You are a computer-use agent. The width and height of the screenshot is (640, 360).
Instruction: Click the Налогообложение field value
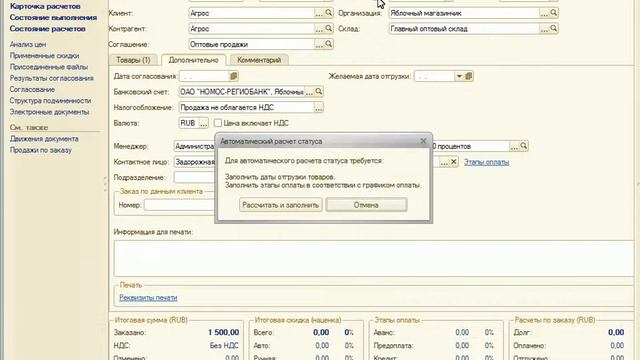(246, 107)
